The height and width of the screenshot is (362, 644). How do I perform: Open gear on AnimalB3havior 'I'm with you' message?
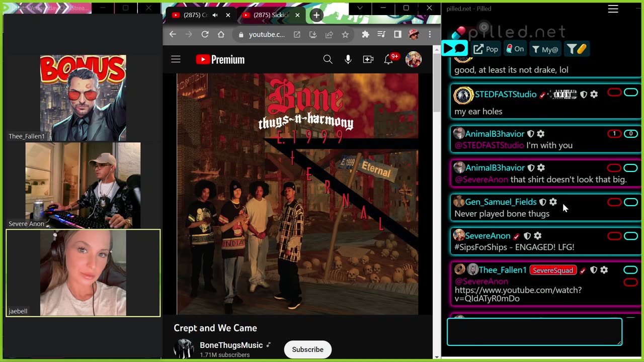point(541,134)
